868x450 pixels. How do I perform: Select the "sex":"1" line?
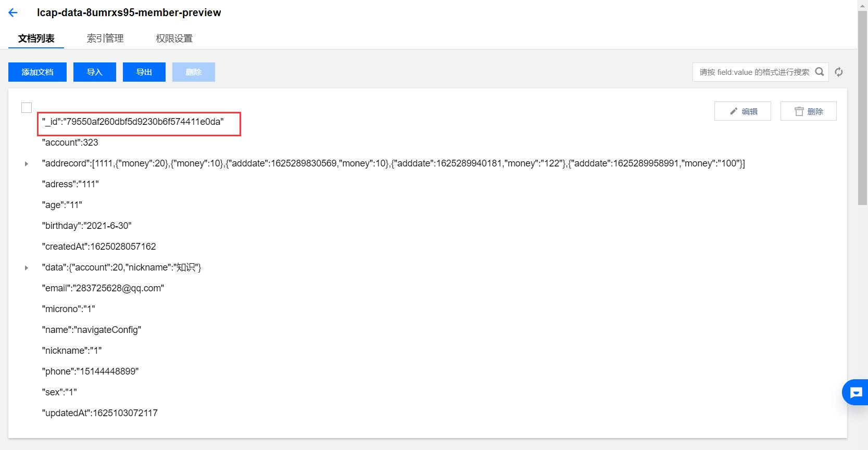[x=59, y=392]
